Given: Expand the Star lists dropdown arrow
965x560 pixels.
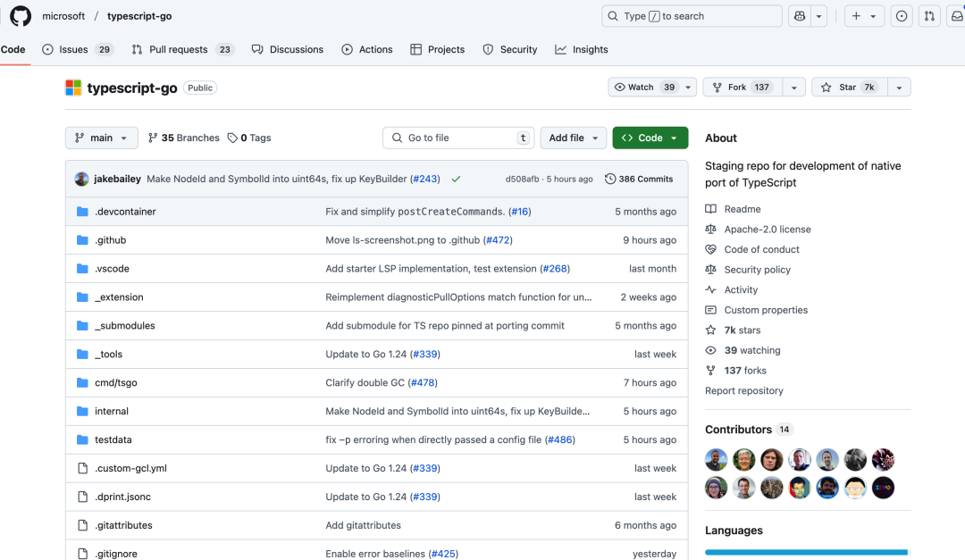Looking at the screenshot, I should click(x=899, y=88).
